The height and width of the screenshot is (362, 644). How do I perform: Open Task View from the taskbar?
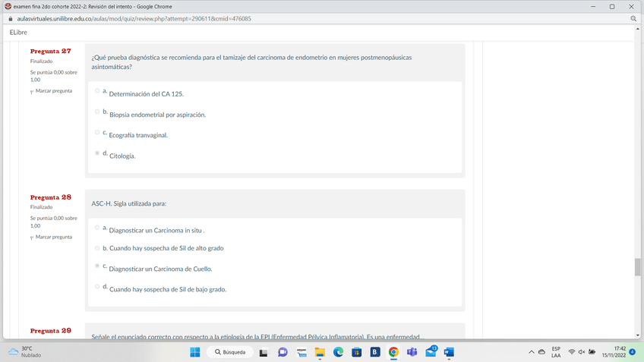pos(264,352)
